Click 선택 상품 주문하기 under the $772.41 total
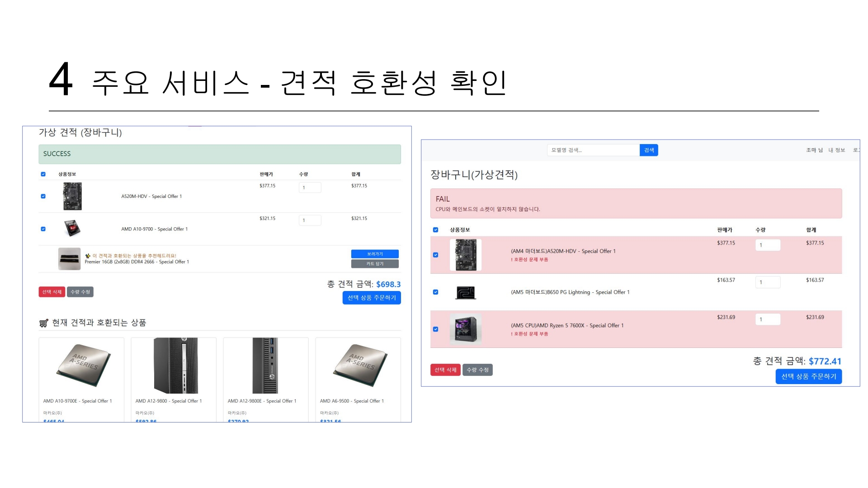Screen dimensions: 868x488 (x=808, y=376)
